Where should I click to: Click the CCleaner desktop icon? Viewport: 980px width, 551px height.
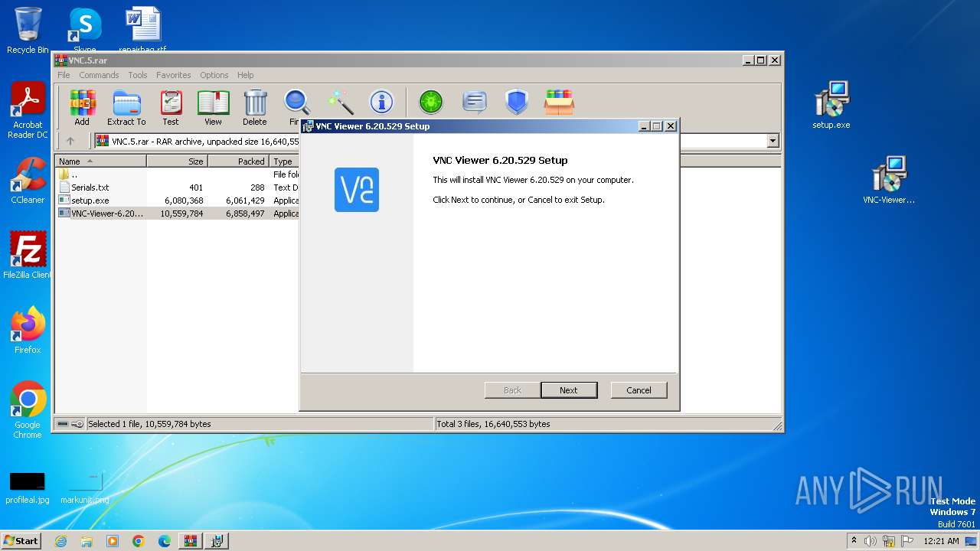click(x=28, y=181)
